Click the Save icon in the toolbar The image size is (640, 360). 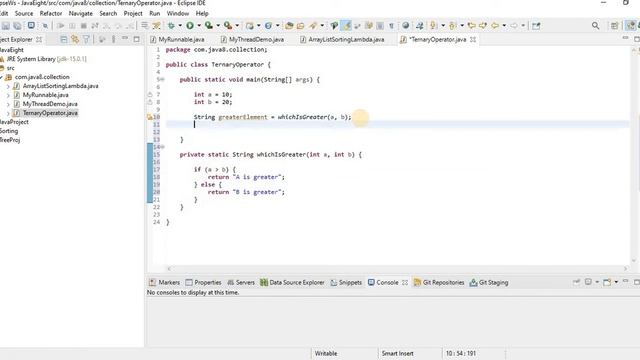click(x=6, y=26)
